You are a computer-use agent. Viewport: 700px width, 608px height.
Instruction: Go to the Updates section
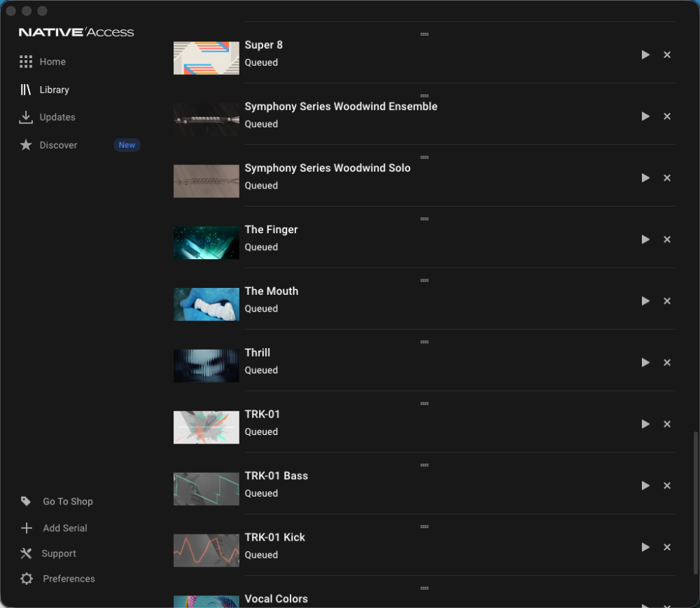coord(48,117)
